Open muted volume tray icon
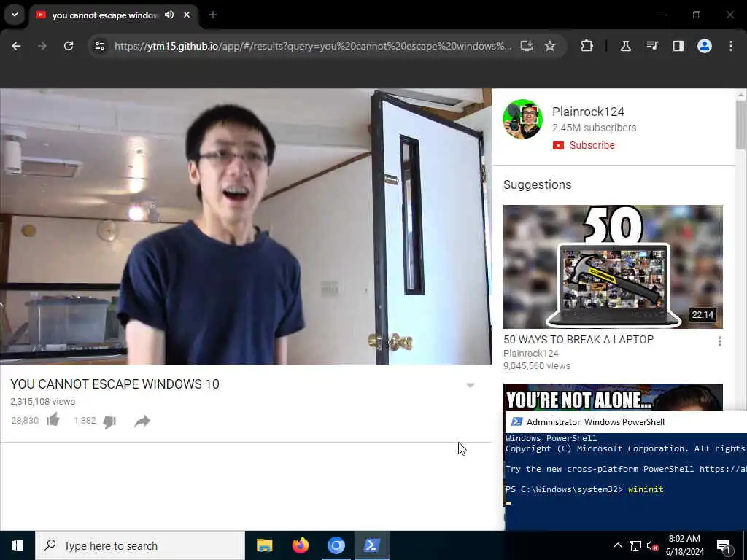 point(652,546)
